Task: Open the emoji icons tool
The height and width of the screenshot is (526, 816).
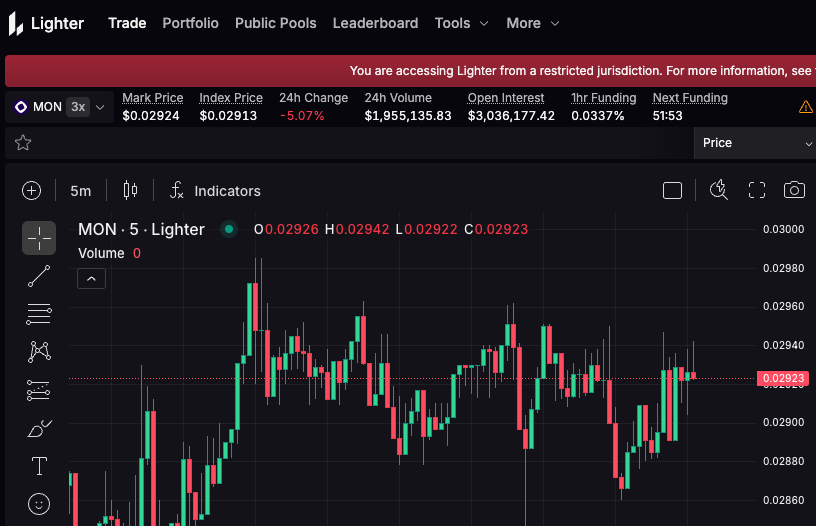Action: [x=39, y=504]
